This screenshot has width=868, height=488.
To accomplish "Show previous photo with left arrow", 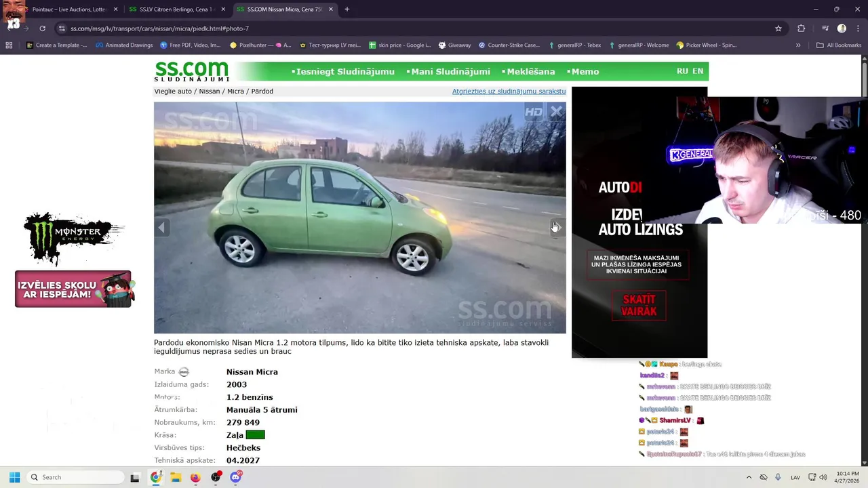I will (161, 228).
